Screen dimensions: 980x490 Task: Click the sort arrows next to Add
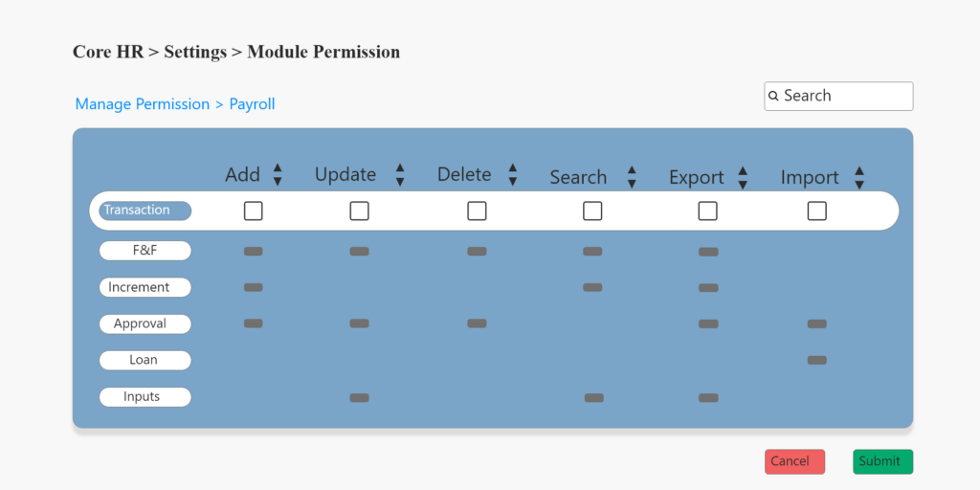(x=278, y=174)
